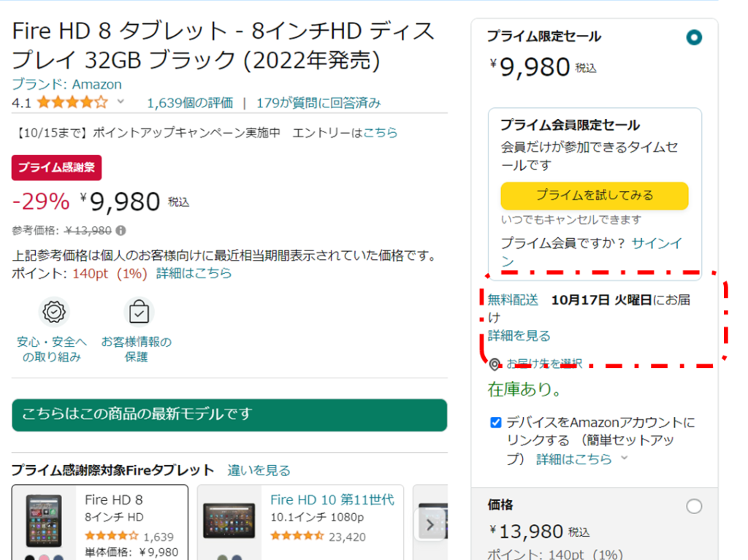
Task: Open the 1,639個の評価 reviews link
Action: click(x=190, y=103)
